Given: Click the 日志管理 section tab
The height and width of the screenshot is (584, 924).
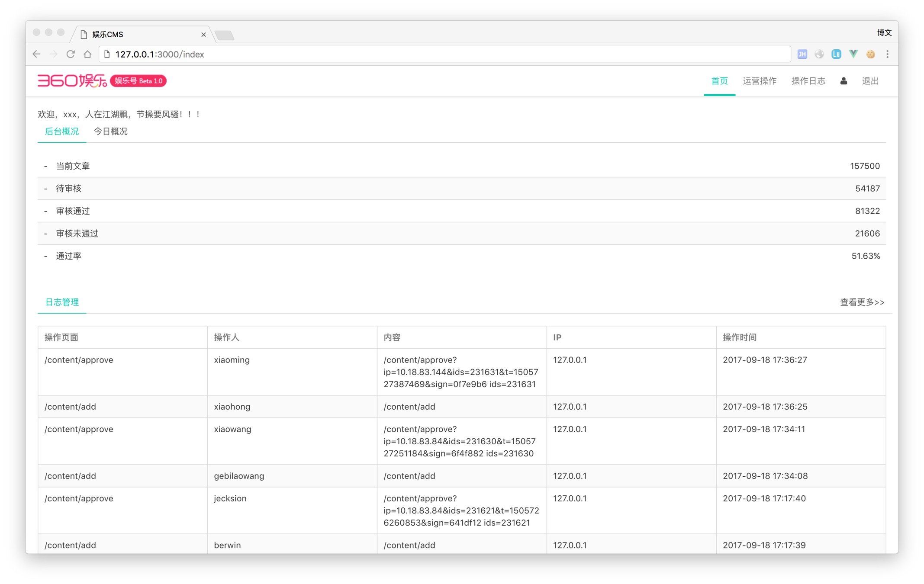Looking at the screenshot, I should click(x=62, y=302).
